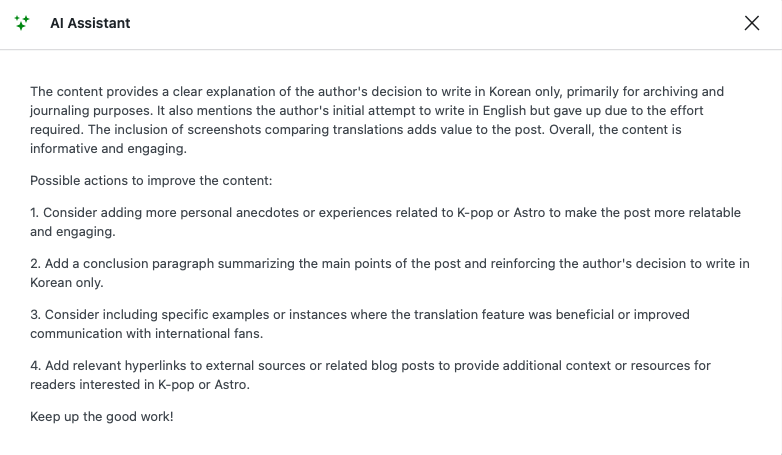Click the green sparkle AI Assistant icon
This screenshot has width=782, height=455.
(22, 23)
